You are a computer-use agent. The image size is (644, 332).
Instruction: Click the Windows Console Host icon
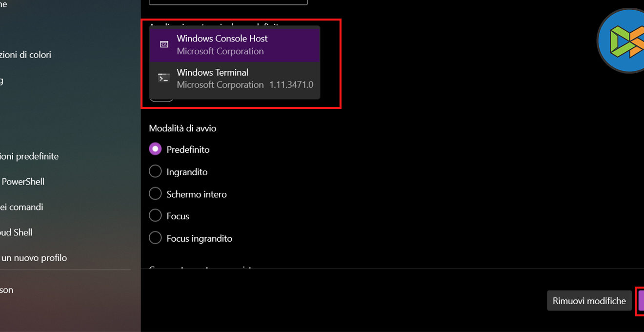click(164, 44)
